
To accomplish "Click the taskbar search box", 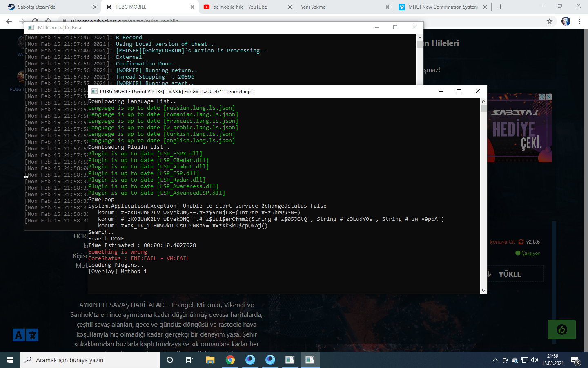I will click(x=90, y=360).
